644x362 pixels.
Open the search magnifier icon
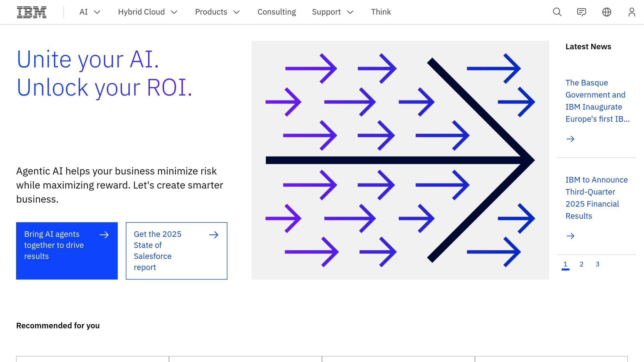[x=557, y=12]
